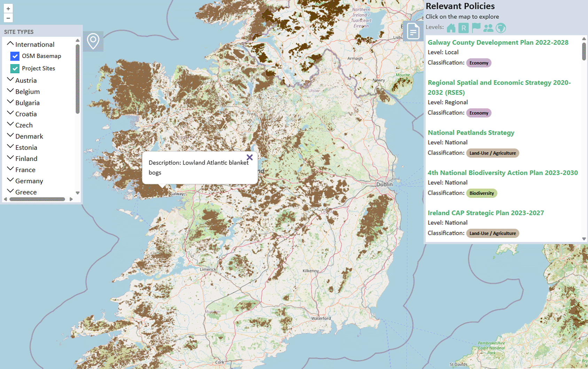Click the policies panel scroll down arrow

point(584,239)
